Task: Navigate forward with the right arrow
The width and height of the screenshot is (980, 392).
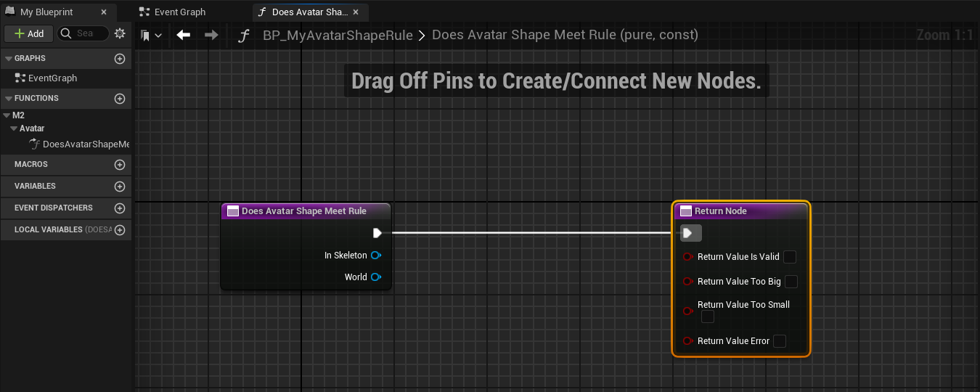Action: tap(211, 35)
